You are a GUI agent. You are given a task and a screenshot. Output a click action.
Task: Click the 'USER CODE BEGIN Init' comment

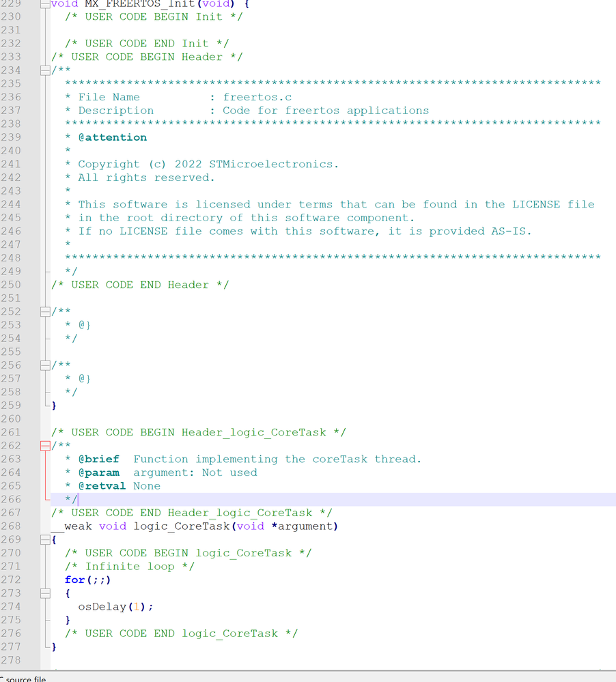coord(154,16)
